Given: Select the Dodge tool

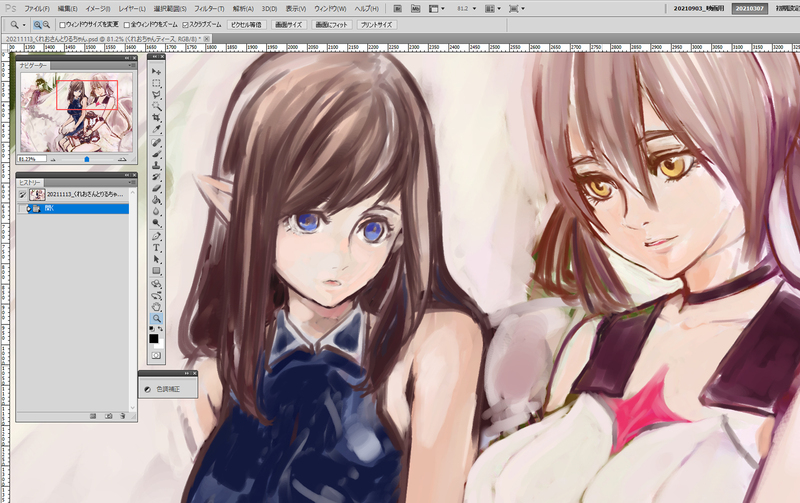Looking at the screenshot, I should 157,223.
